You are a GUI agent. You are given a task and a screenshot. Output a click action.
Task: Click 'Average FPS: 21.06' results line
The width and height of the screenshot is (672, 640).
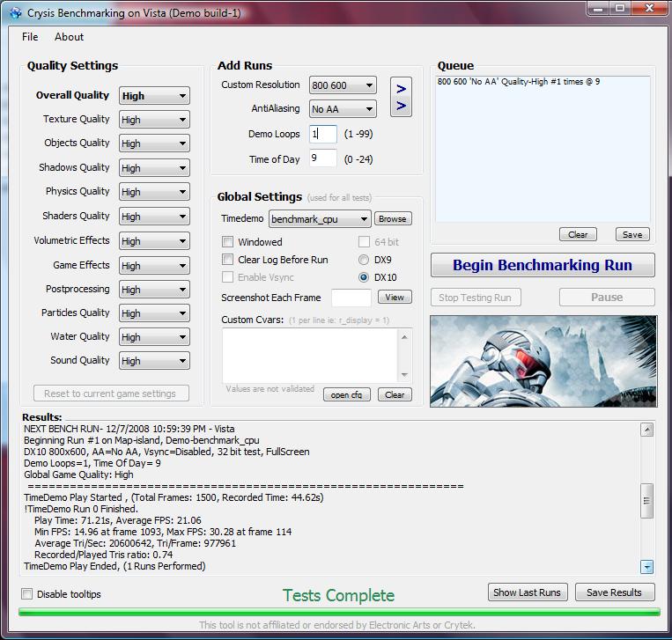(118, 520)
